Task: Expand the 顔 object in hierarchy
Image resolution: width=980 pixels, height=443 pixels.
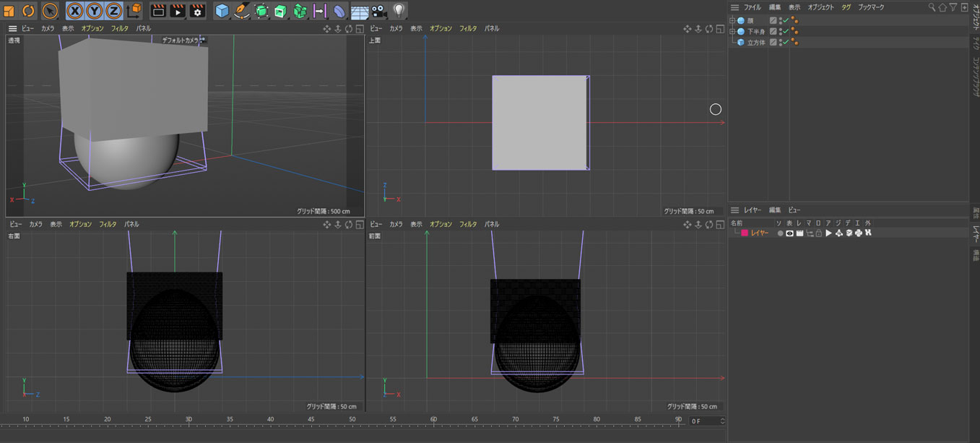Action: click(732, 20)
